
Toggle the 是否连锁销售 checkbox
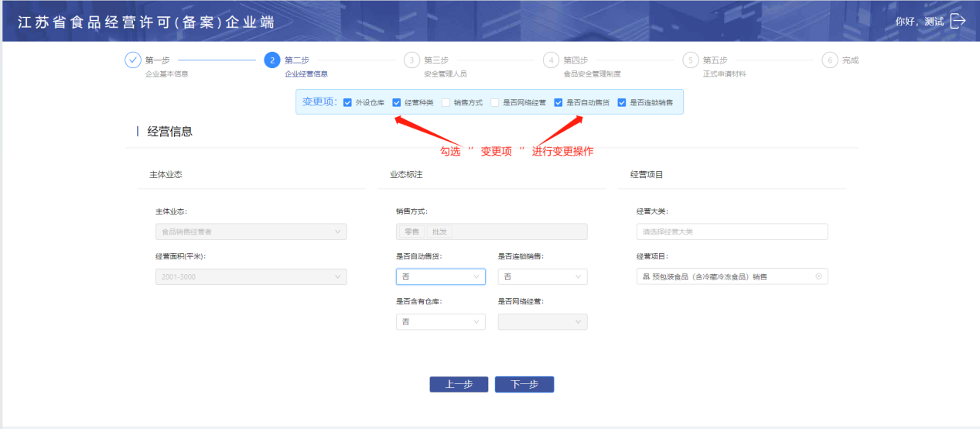(622, 102)
